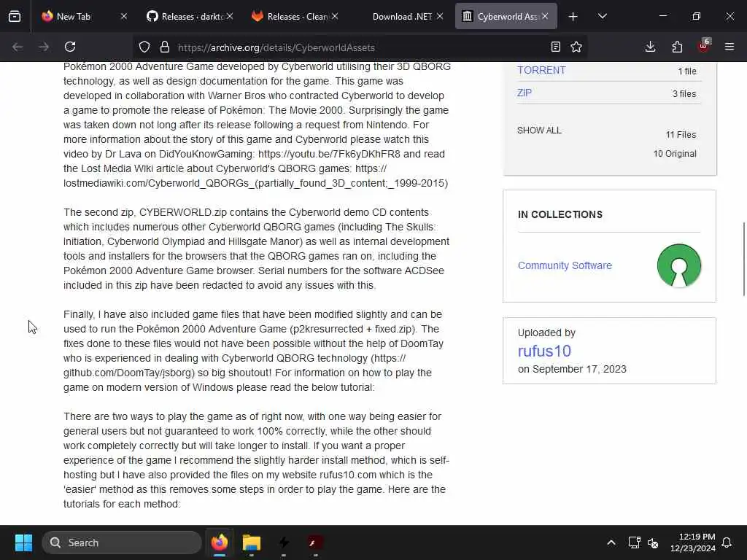Image resolution: width=747 pixels, height=560 pixels.
Task: Open the red taskbar app icon
Action: click(x=315, y=542)
